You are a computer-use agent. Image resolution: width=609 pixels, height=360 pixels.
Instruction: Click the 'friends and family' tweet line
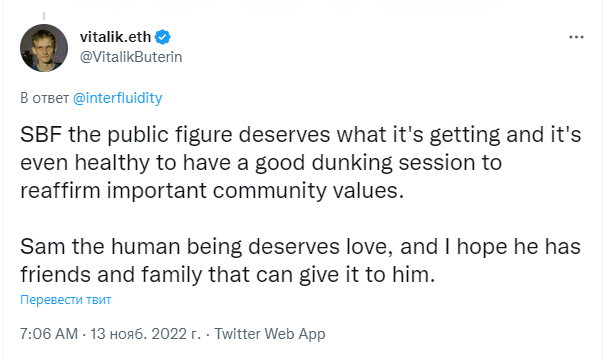[x=228, y=275]
